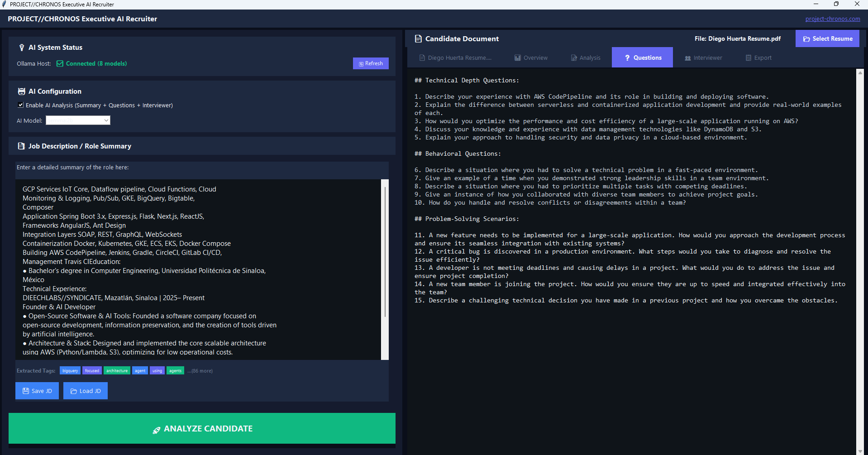Open the project-chronos.com link
This screenshot has width=868, height=455.
[832, 19]
